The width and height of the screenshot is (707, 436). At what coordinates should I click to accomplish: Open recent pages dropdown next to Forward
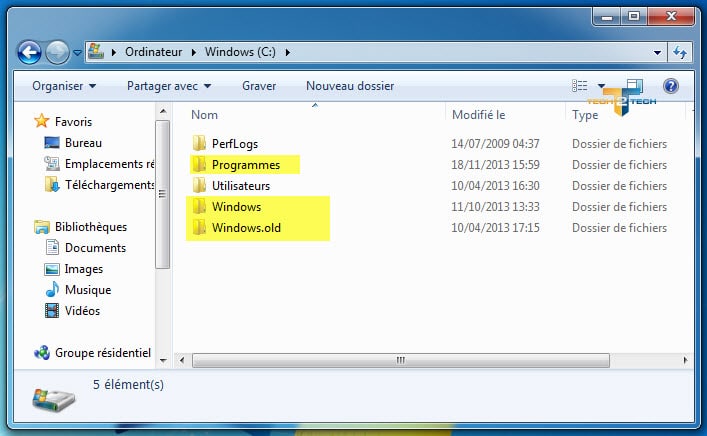77,53
